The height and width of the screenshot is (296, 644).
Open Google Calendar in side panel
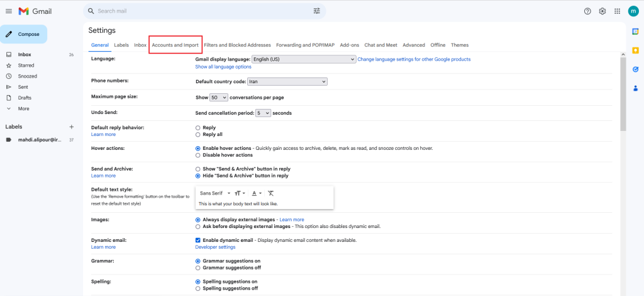[635, 31]
